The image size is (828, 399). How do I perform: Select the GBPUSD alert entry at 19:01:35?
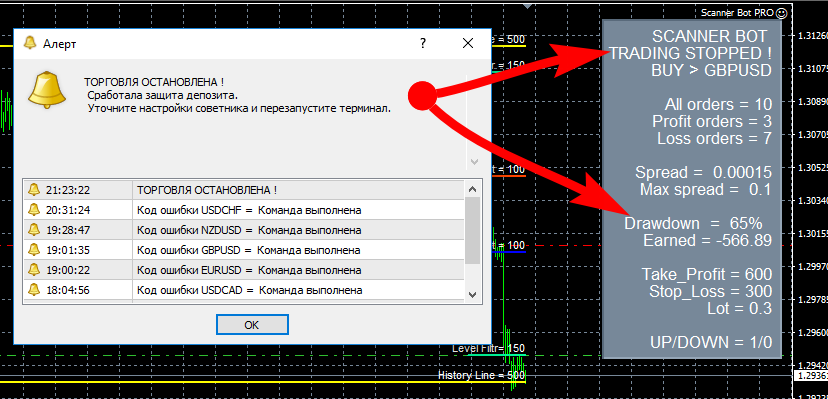click(x=243, y=250)
